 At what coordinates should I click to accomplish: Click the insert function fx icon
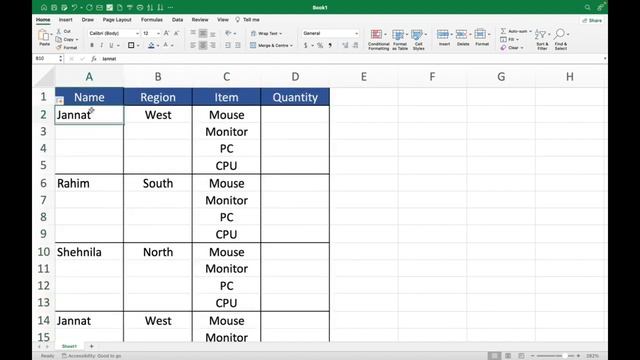pyautogui.click(x=93, y=59)
